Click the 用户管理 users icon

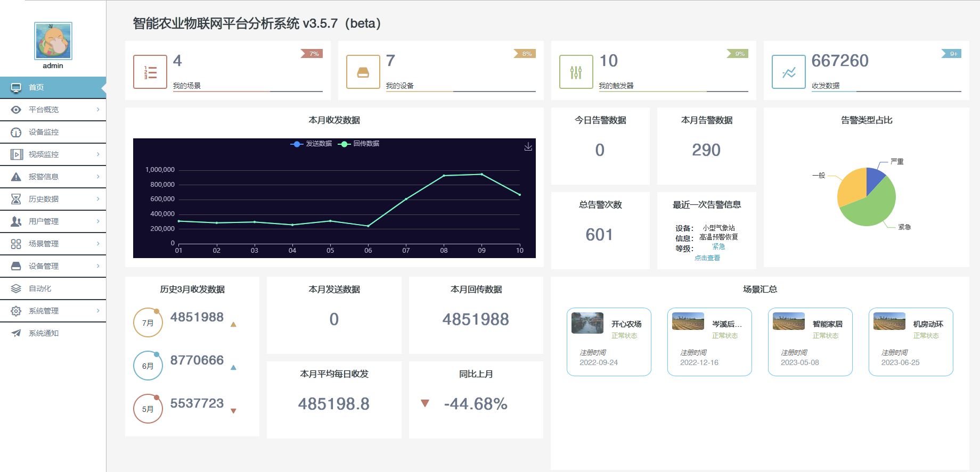(x=16, y=221)
